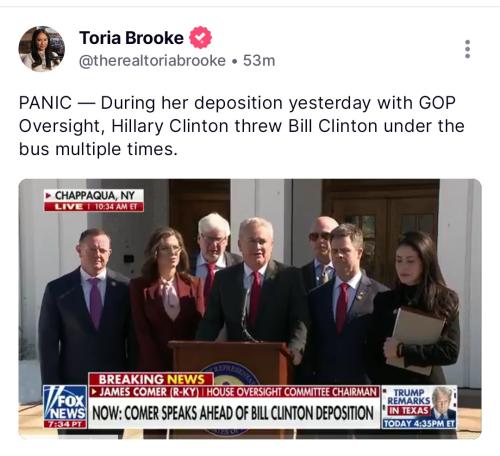Click the post text about Hillary Clinton deposition
The width and height of the screenshot is (500, 456).
click(242, 126)
